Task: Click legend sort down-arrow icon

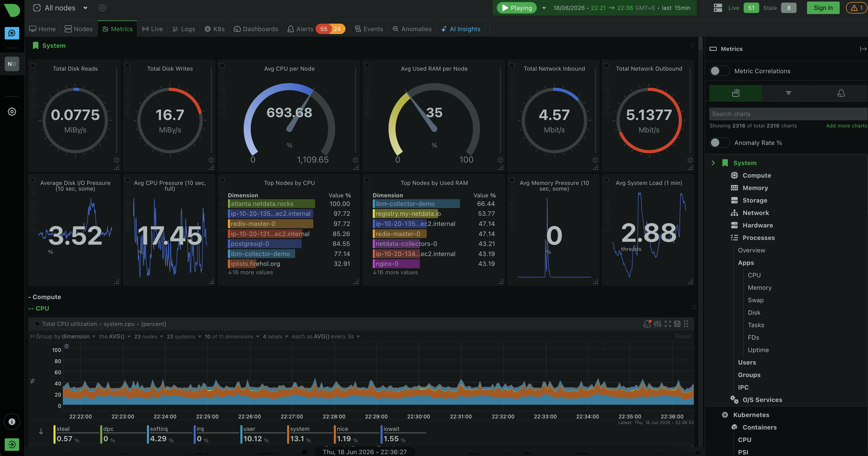Action: 41,431
